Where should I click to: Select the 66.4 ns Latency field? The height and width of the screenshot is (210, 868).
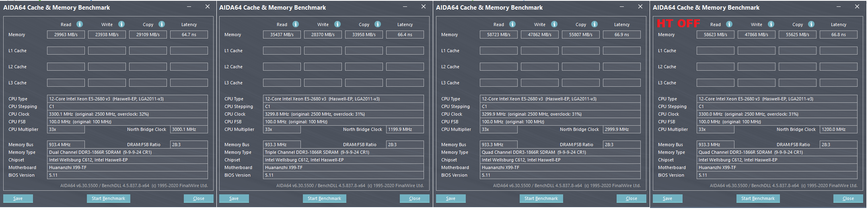[405, 35]
